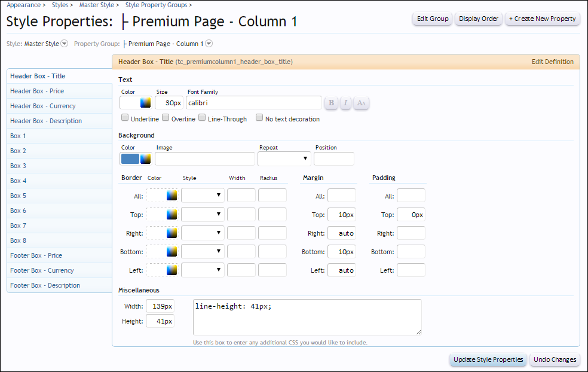Click the blue background color swatch
588x372 pixels.
[130, 158]
